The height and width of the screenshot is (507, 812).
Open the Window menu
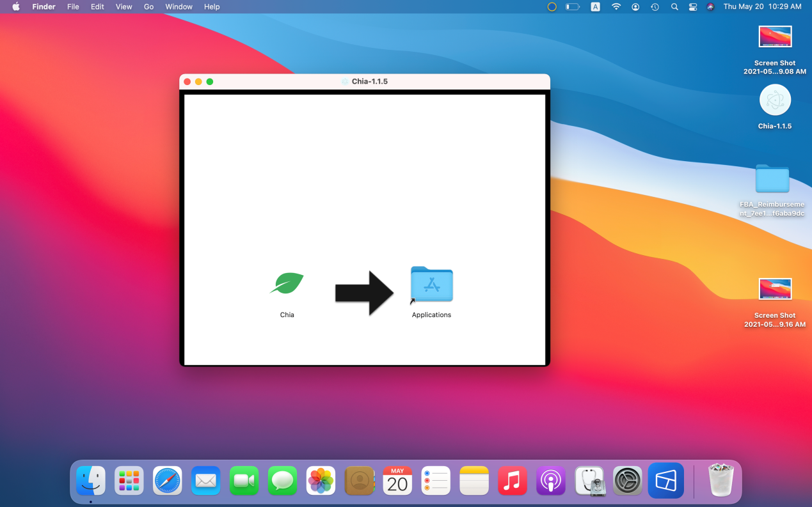(179, 6)
